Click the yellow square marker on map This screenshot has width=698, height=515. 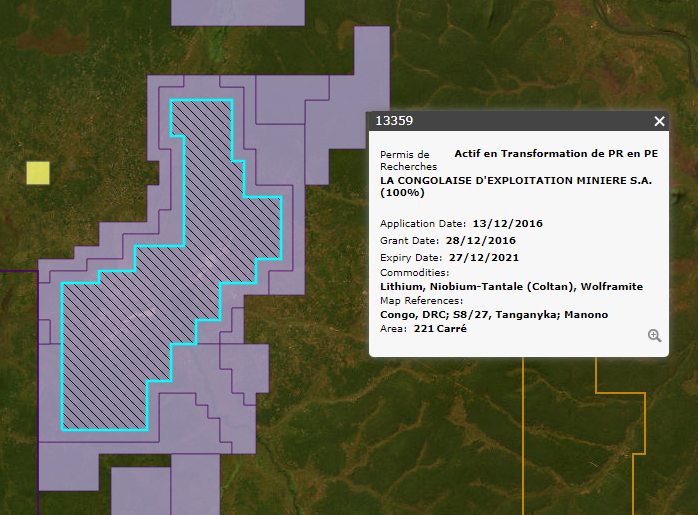point(38,173)
